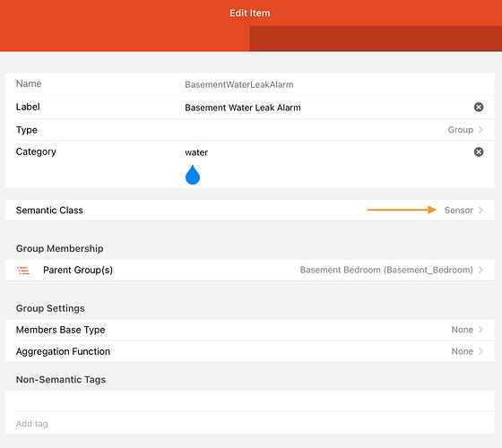Click the Aggregation Function row chevron
502x448 pixels.
click(x=480, y=351)
